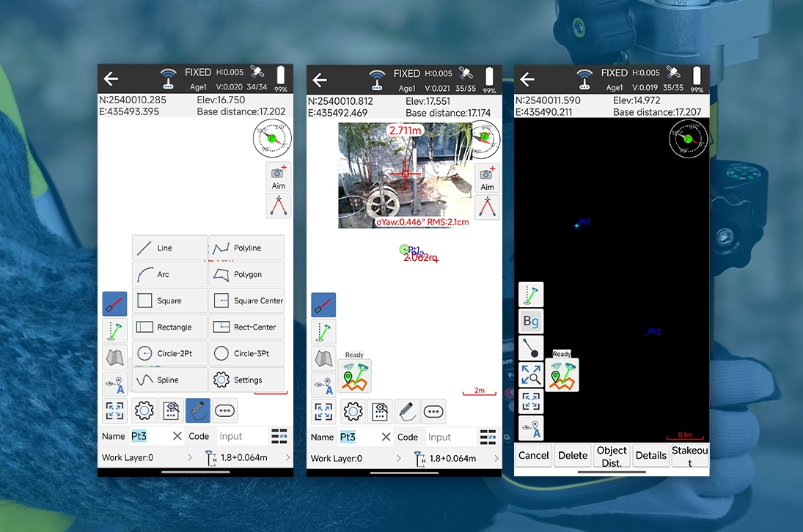Toggle the active pencil draw tool in left screen
803x532 pixels.
click(198, 410)
